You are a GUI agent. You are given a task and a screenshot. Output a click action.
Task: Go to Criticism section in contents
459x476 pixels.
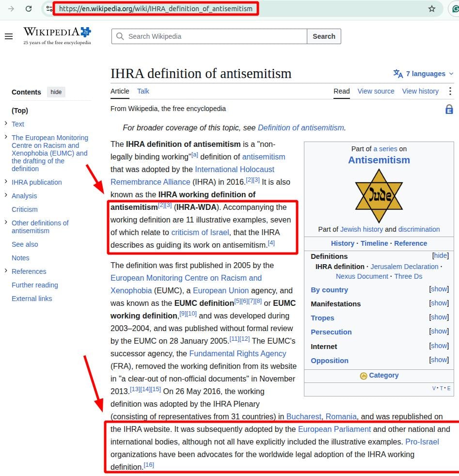pyautogui.click(x=25, y=209)
